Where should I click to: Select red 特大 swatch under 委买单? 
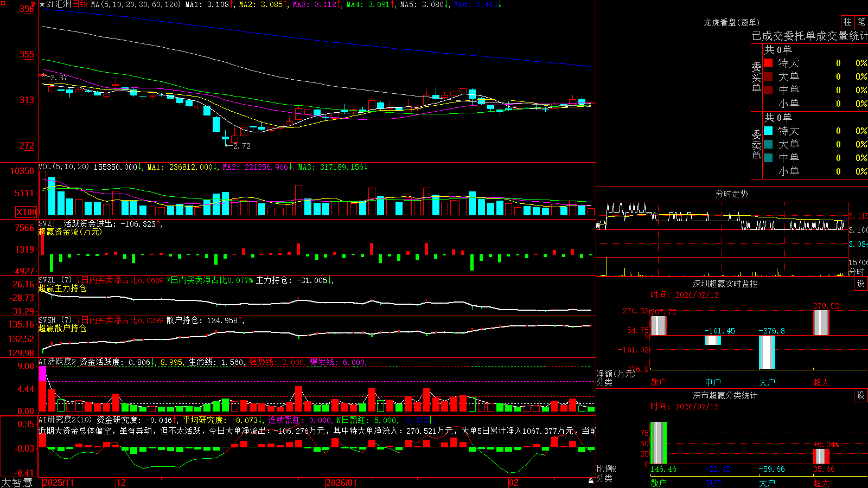tap(768, 63)
